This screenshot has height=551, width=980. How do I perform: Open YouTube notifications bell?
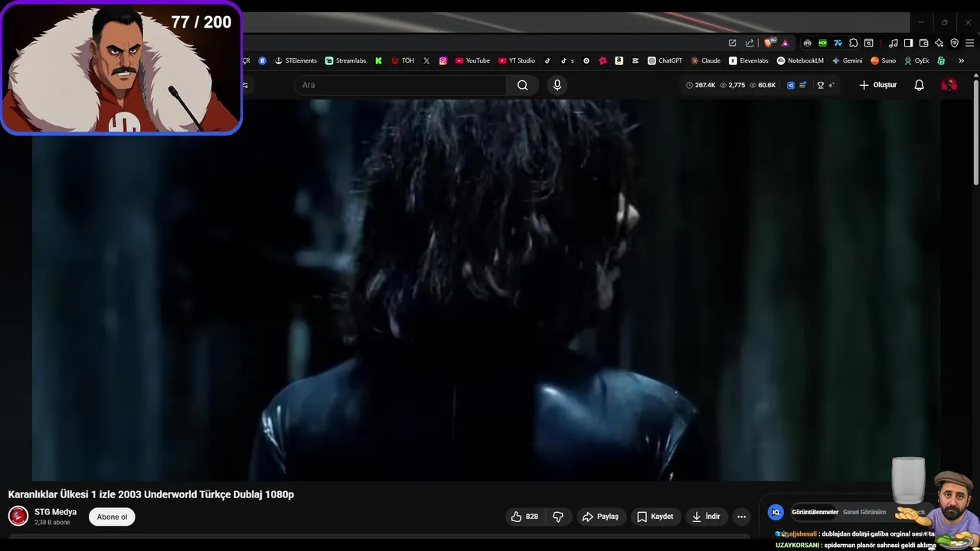point(920,85)
